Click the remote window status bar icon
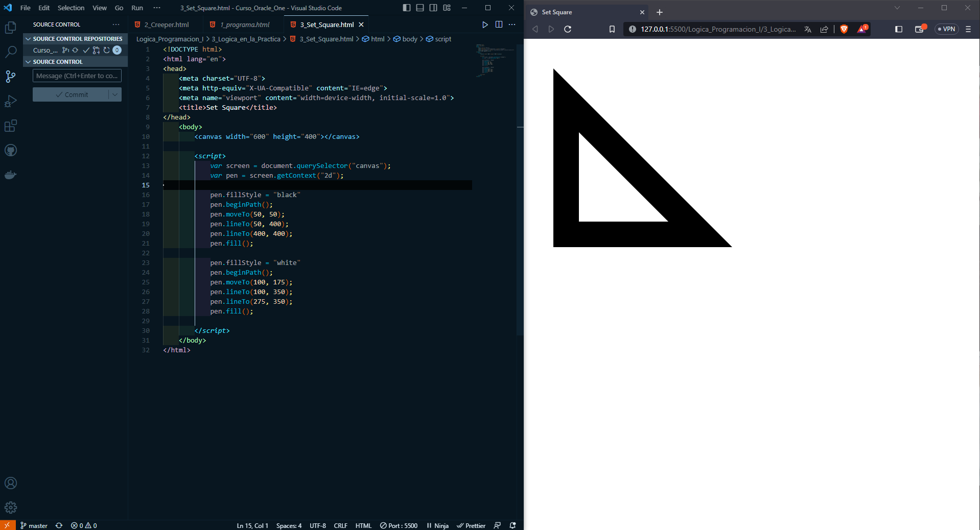The image size is (980, 530). [x=7, y=525]
